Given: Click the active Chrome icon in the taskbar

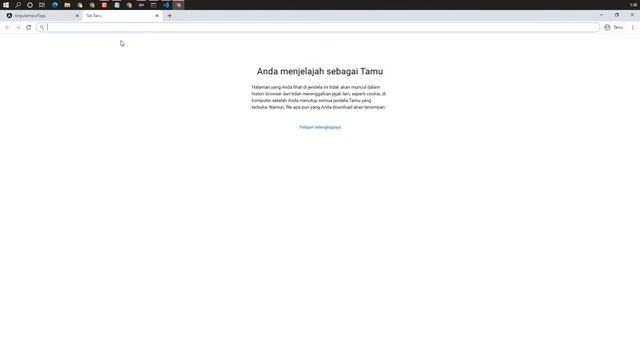Looking at the screenshot, I should point(178,5).
